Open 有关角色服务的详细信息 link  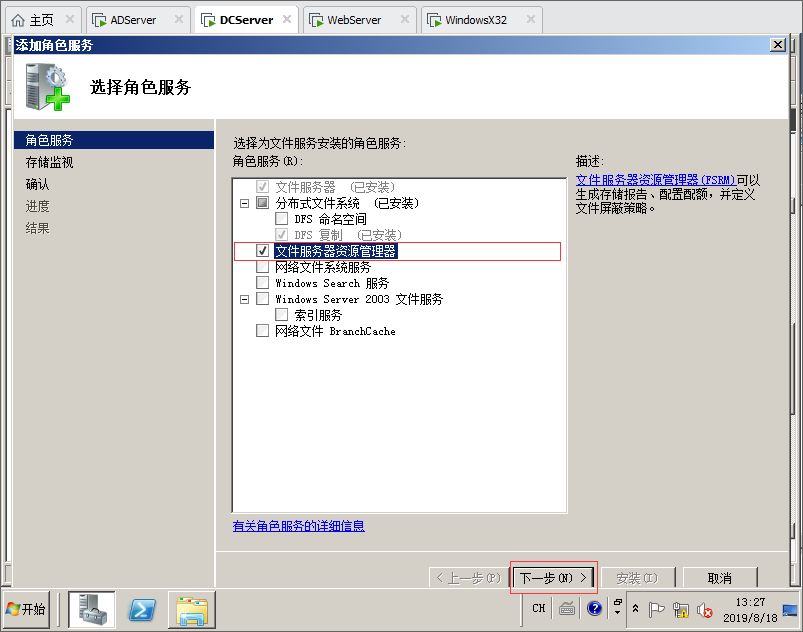click(299, 525)
